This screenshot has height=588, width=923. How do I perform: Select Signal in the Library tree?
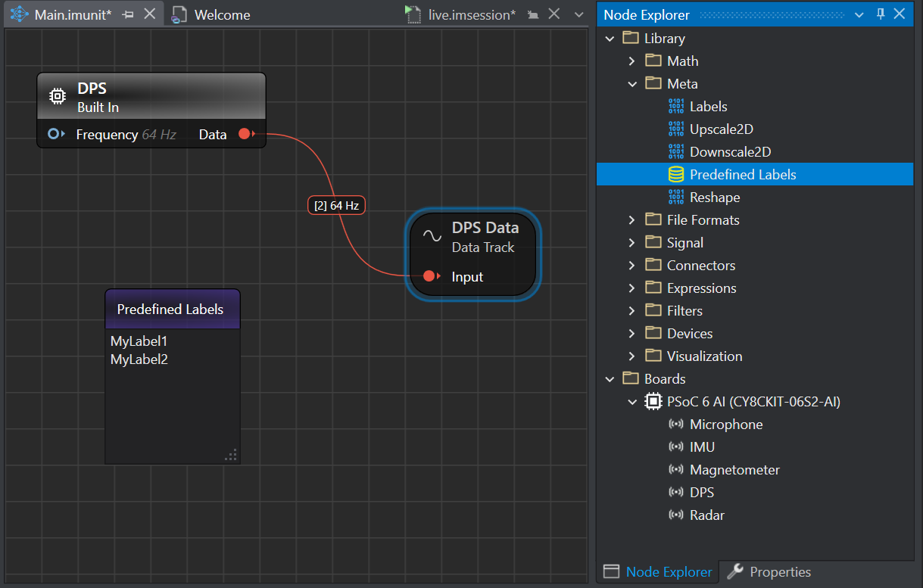coord(685,243)
